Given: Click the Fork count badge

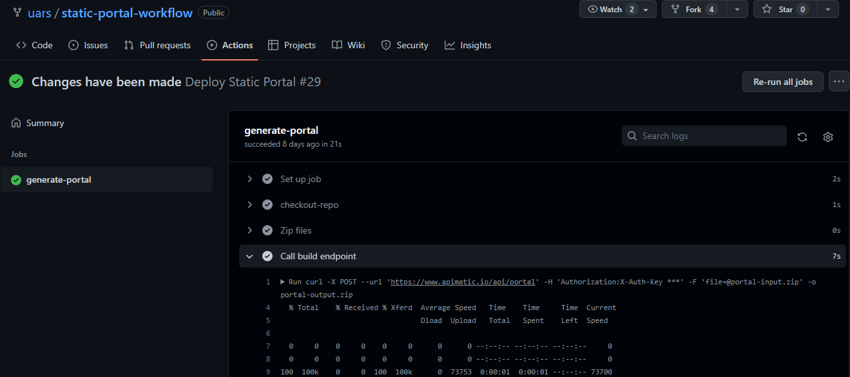Looking at the screenshot, I should (712, 9).
